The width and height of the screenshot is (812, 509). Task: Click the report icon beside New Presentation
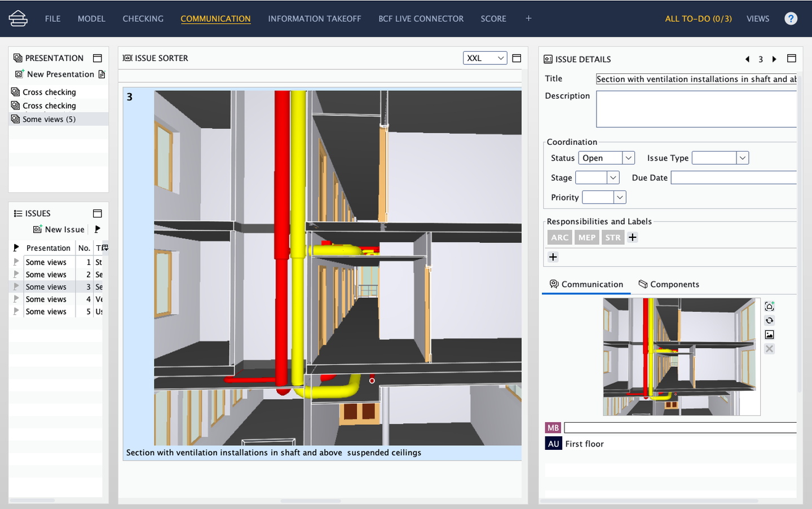101,74
